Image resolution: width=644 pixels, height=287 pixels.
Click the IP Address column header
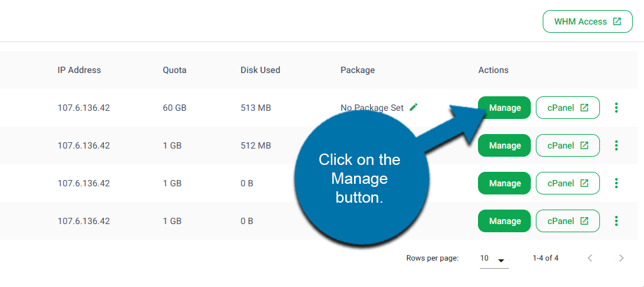[x=79, y=70]
